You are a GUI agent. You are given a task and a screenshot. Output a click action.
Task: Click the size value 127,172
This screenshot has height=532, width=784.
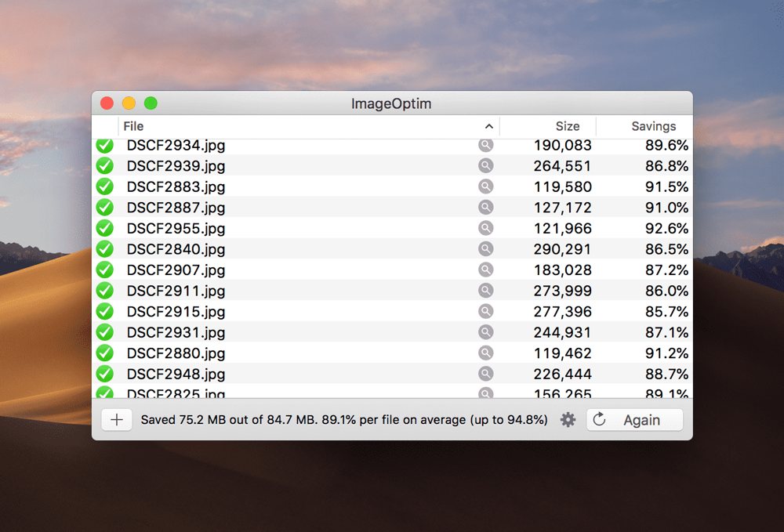pyautogui.click(x=562, y=208)
